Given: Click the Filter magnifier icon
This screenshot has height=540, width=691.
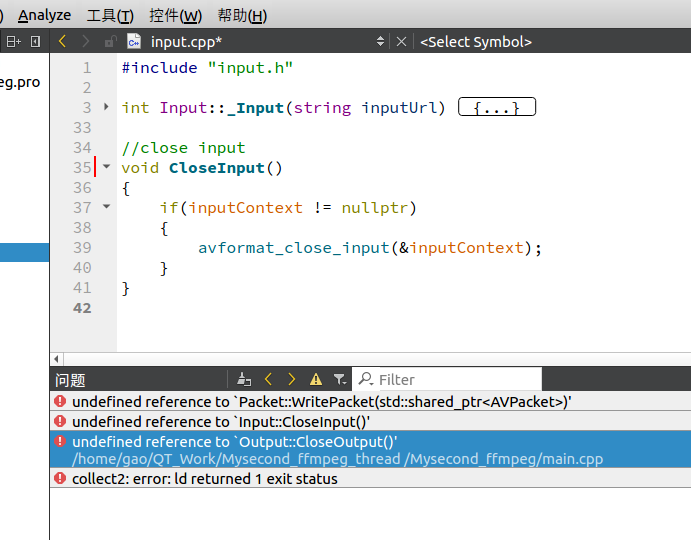Looking at the screenshot, I should [x=366, y=379].
